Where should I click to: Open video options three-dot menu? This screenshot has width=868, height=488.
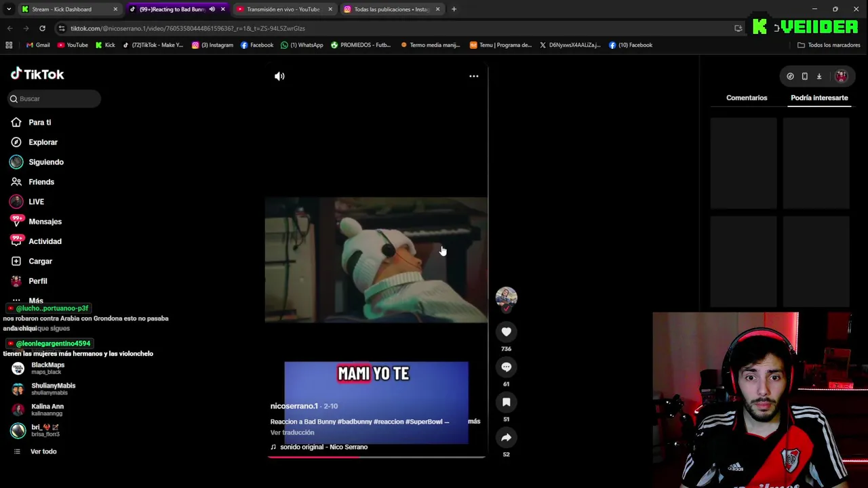click(474, 76)
